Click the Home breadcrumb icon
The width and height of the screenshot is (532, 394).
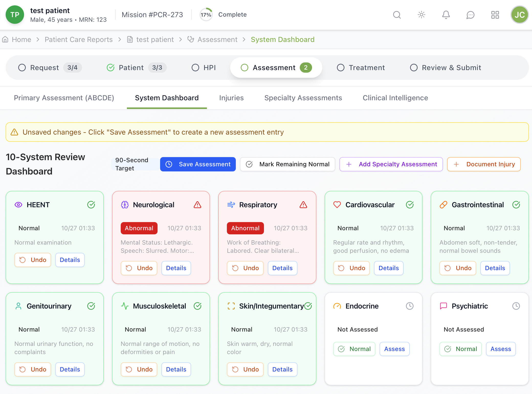(5, 39)
